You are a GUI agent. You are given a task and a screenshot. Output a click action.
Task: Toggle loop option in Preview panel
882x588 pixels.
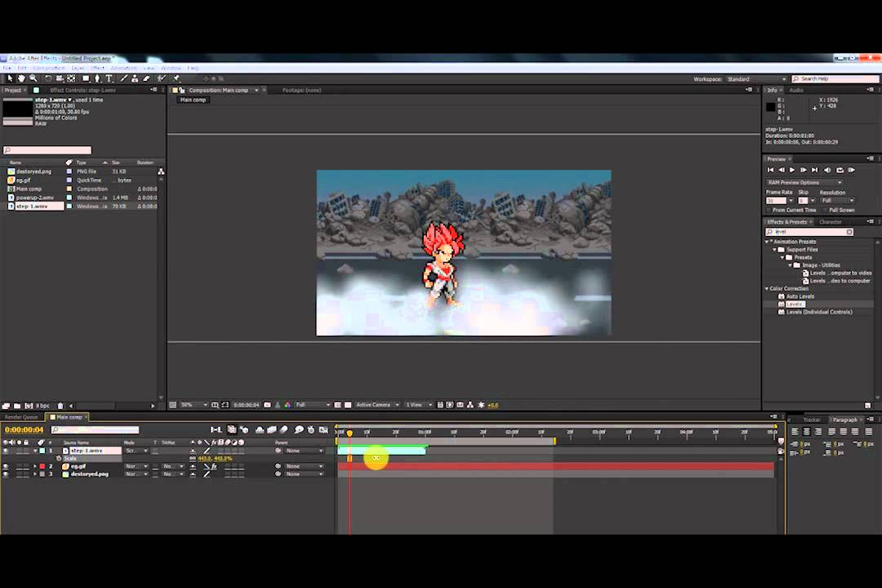(840, 170)
